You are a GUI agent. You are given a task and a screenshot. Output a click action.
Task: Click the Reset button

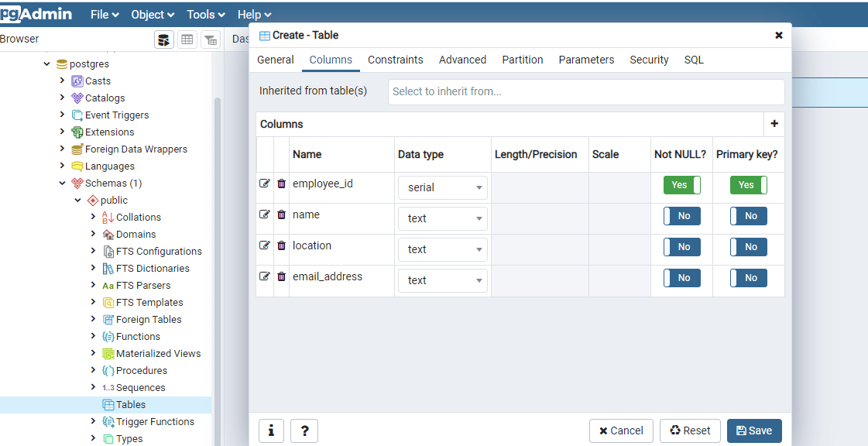click(690, 431)
